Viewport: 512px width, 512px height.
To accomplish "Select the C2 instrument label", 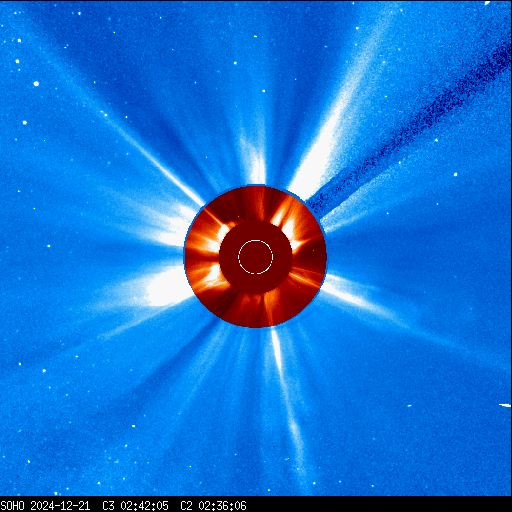I will point(186,506).
